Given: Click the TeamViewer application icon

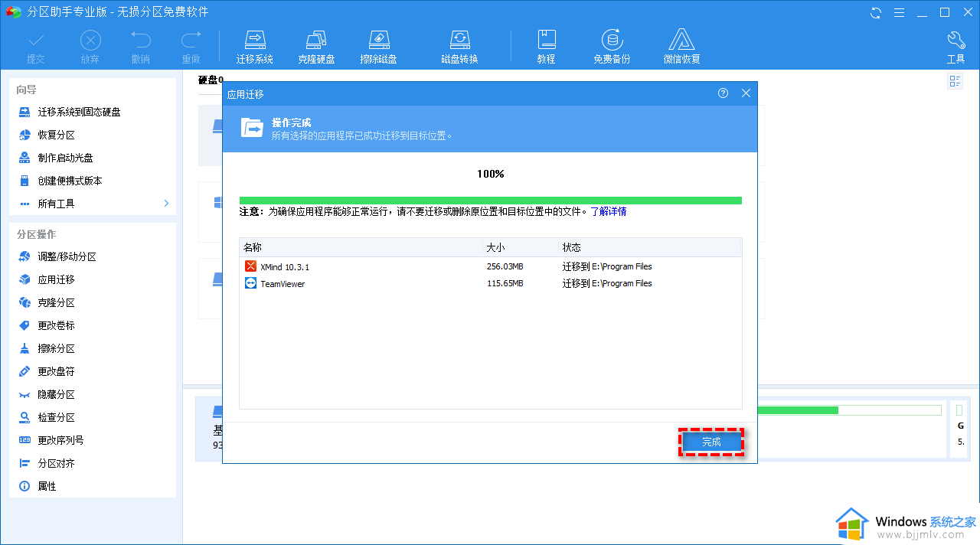Looking at the screenshot, I should pos(250,283).
